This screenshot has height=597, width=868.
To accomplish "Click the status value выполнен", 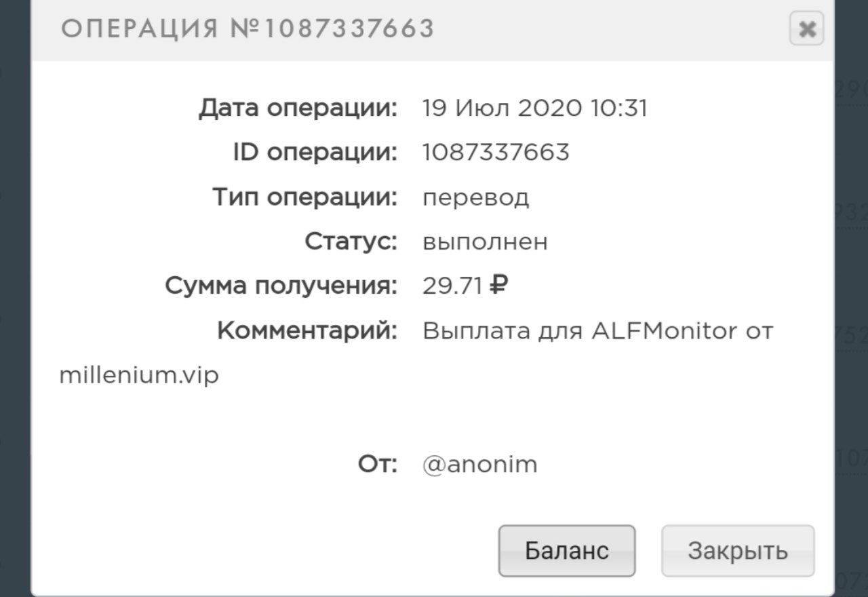I will 484,242.
